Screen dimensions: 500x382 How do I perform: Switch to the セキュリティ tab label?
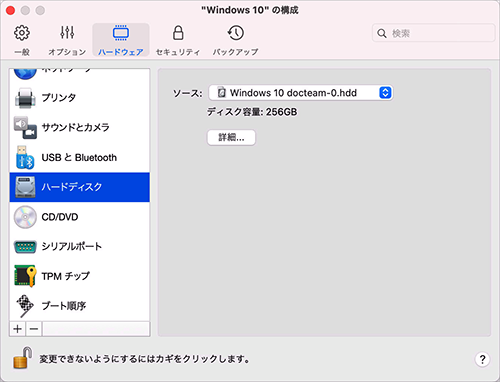click(x=178, y=52)
